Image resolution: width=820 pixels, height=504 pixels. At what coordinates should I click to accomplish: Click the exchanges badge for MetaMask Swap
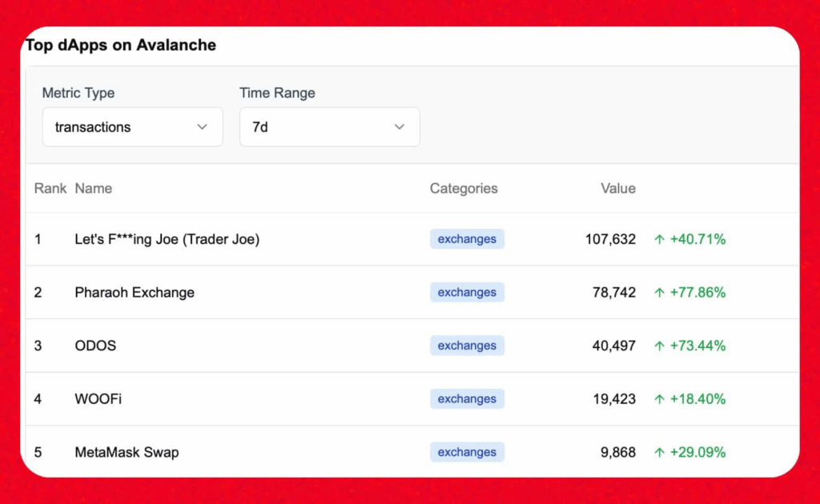(x=467, y=452)
